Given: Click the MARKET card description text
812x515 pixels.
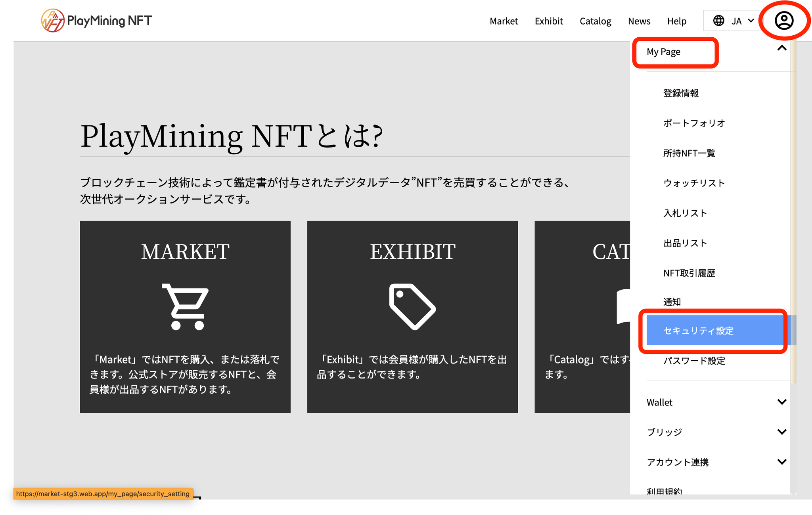Looking at the screenshot, I should tap(185, 375).
